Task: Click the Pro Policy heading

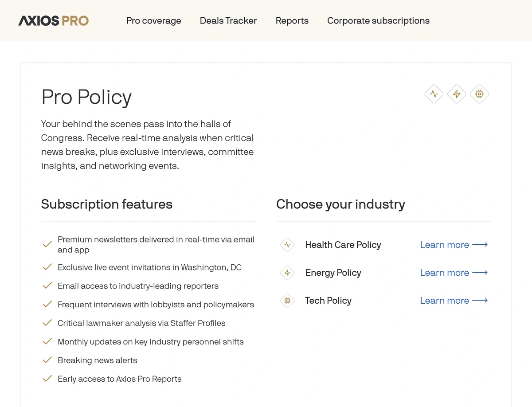Action: 86,97
